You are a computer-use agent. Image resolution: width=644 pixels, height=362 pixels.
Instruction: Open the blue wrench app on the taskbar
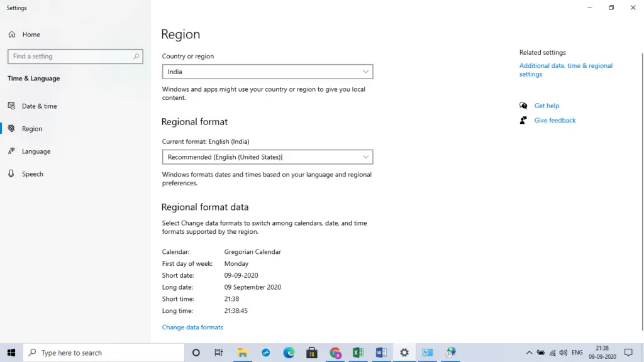[266, 353]
